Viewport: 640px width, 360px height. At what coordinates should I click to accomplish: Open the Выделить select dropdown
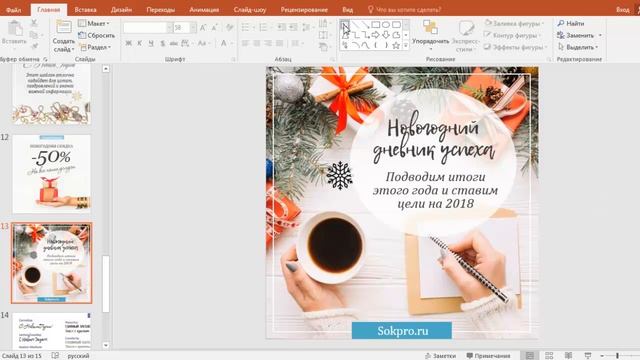pyautogui.click(x=578, y=47)
